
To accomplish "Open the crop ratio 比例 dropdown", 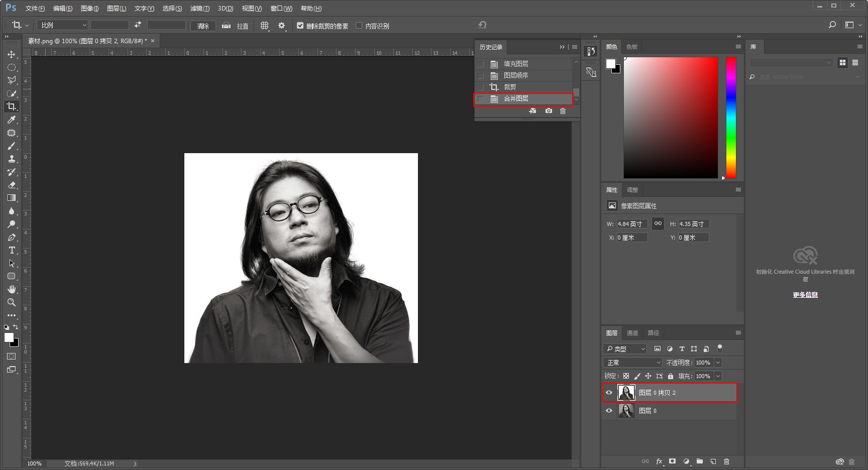I will [63, 25].
